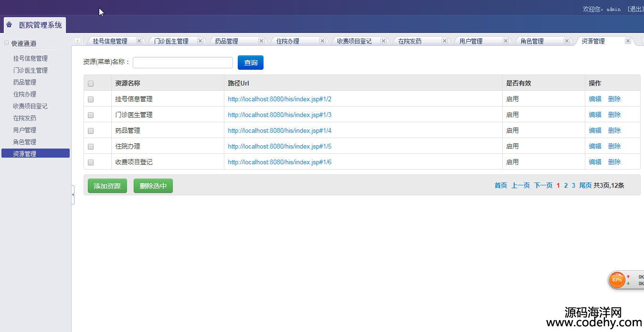This screenshot has width=644, height=332.
Task: Switch to the 收费项目登记 tab
Action: [x=354, y=41]
